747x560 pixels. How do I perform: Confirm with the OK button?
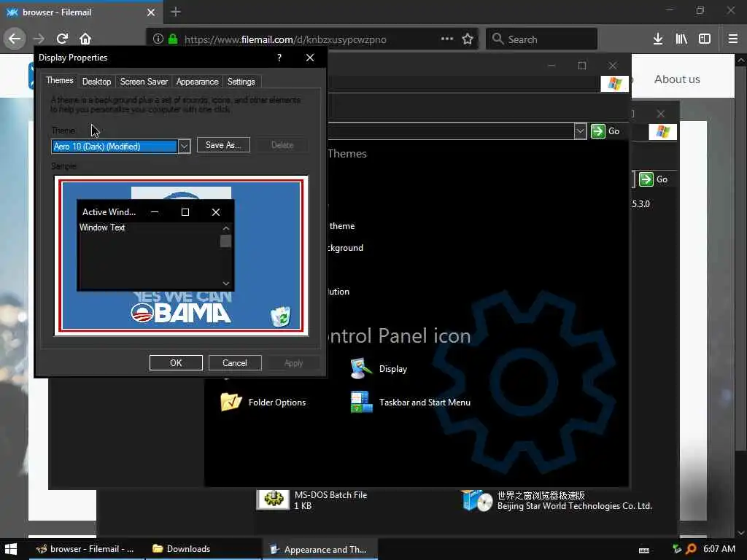coord(176,363)
